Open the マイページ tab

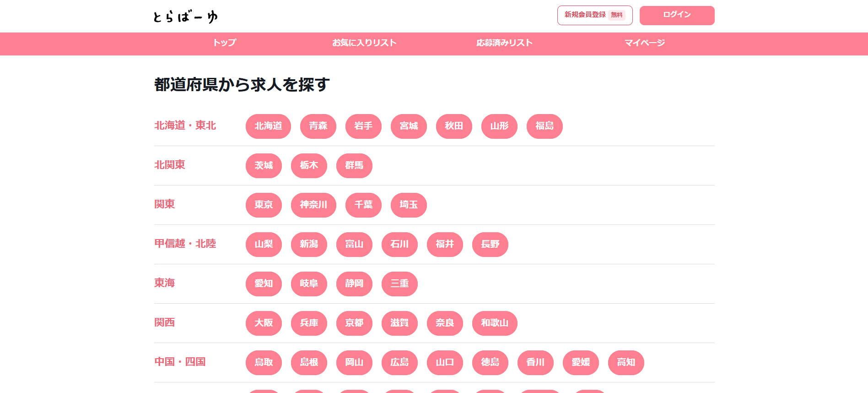(x=644, y=43)
